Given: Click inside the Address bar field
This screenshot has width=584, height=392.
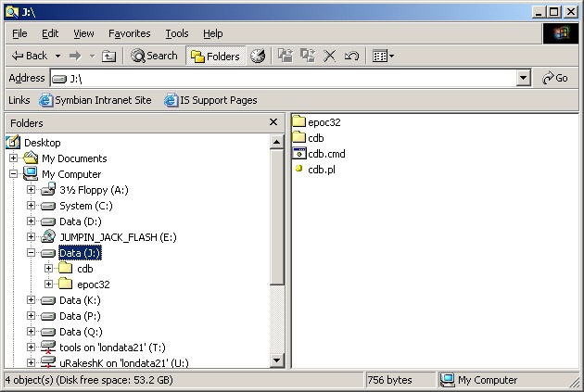Looking at the screenshot, I should [283, 78].
